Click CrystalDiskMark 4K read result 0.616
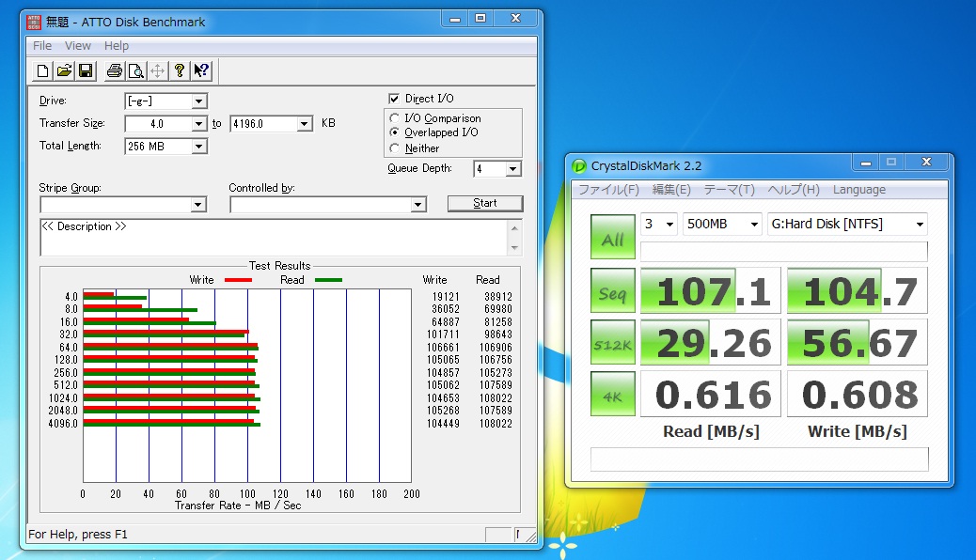The width and height of the screenshot is (976, 560). coord(710,394)
